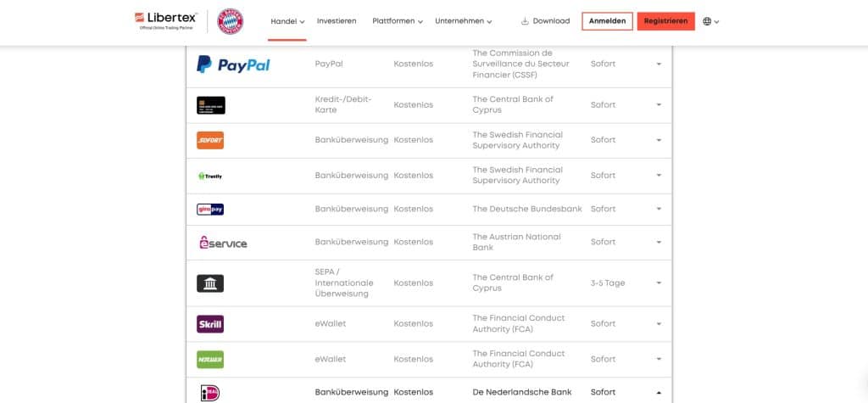Screen dimensions: 868x403
Task: Click the red Registrieren button
Action: click(x=665, y=21)
